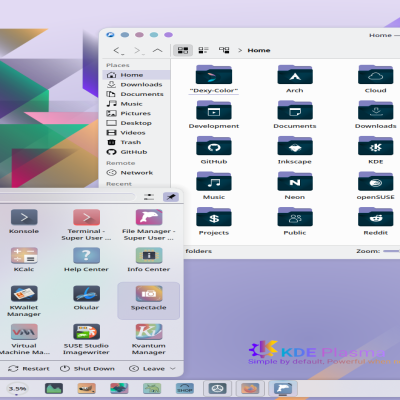
Task: Go forward in Dolphin navigation
Action: (x=139, y=51)
